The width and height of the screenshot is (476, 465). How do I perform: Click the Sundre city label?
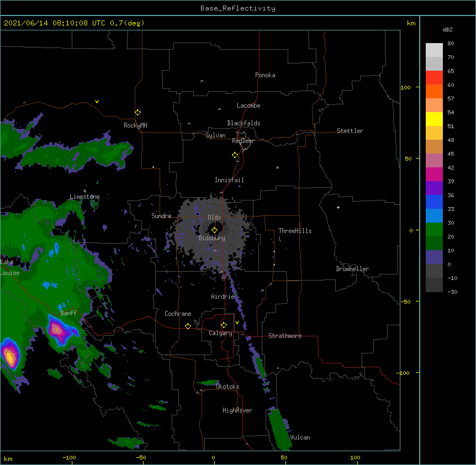161,216
